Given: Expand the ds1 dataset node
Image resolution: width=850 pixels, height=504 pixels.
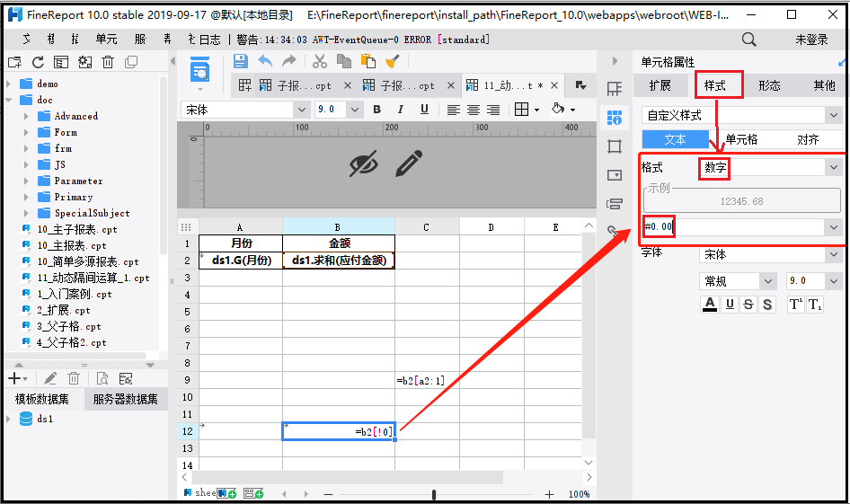Looking at the screenshot, I should click(x=8, y=419).
